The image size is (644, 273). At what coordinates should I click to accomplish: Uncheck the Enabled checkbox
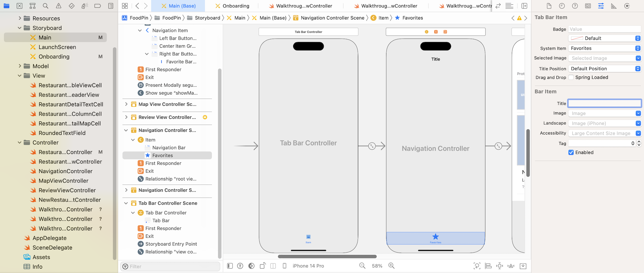571,152
